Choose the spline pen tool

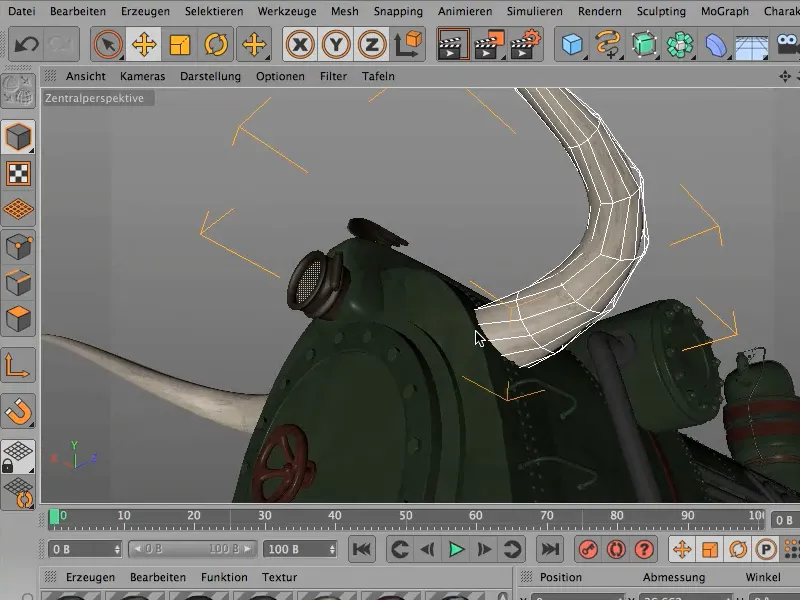click(x=608, y=45)
